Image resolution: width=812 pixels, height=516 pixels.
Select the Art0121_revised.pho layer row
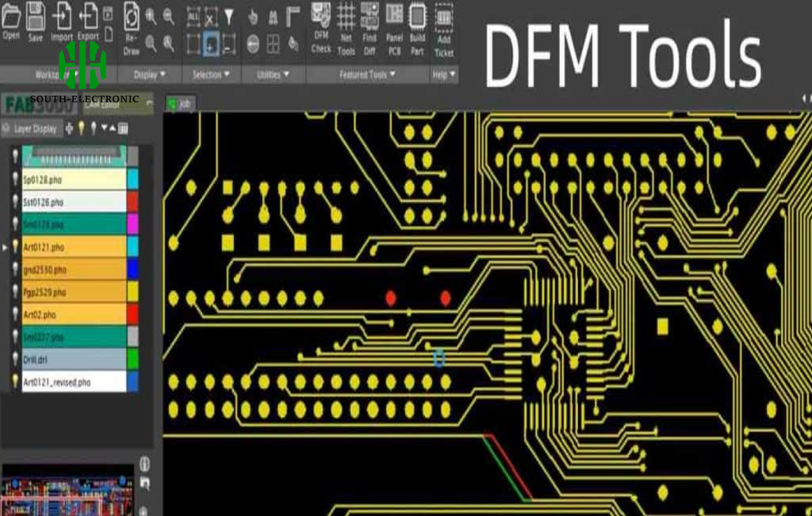click(x=74, y=382)
